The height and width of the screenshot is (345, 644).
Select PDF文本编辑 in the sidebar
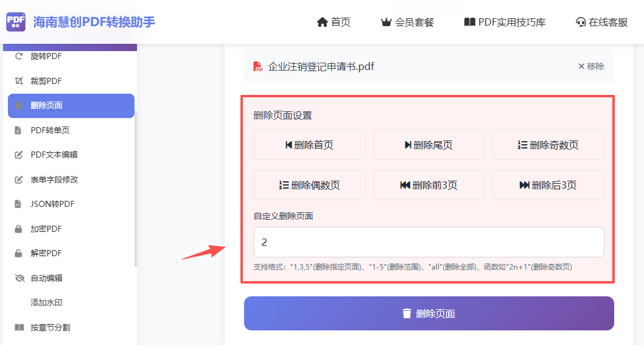coord(71,155)
